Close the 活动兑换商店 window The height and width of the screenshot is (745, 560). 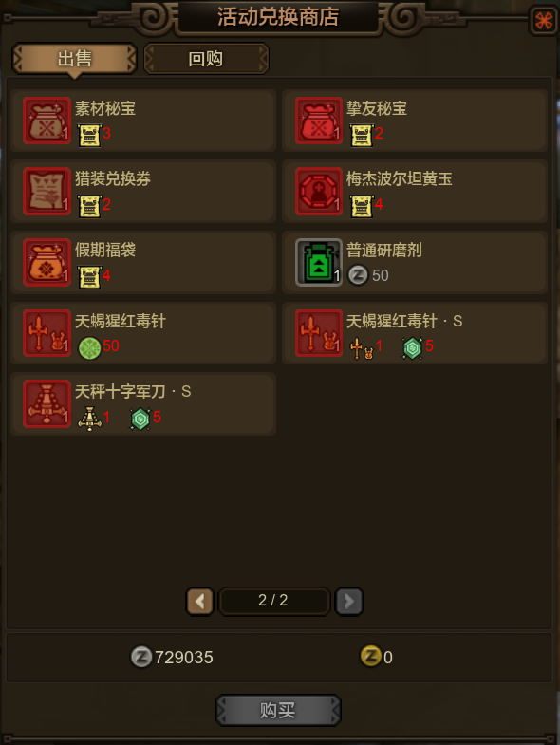tap(544, 21)
